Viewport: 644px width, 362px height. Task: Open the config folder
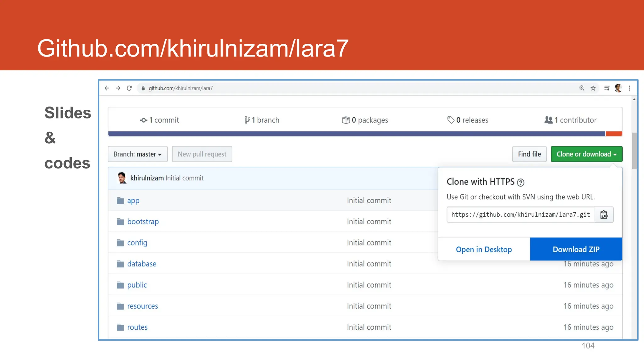click(137, 243)
